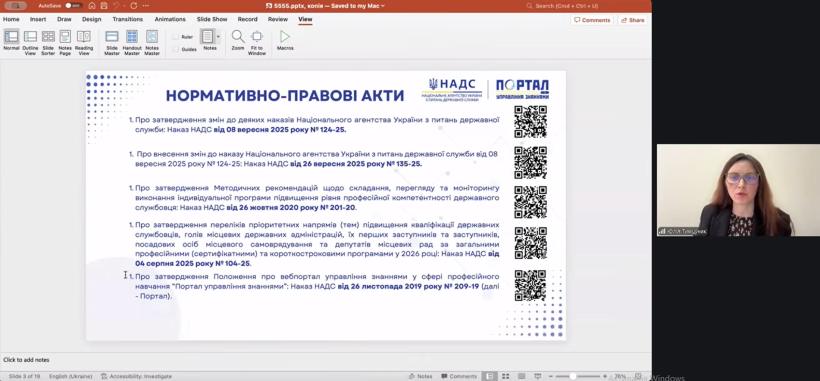Open the Design tab
Viewport: 820px width, 381px height.
(x=92, y=19)
